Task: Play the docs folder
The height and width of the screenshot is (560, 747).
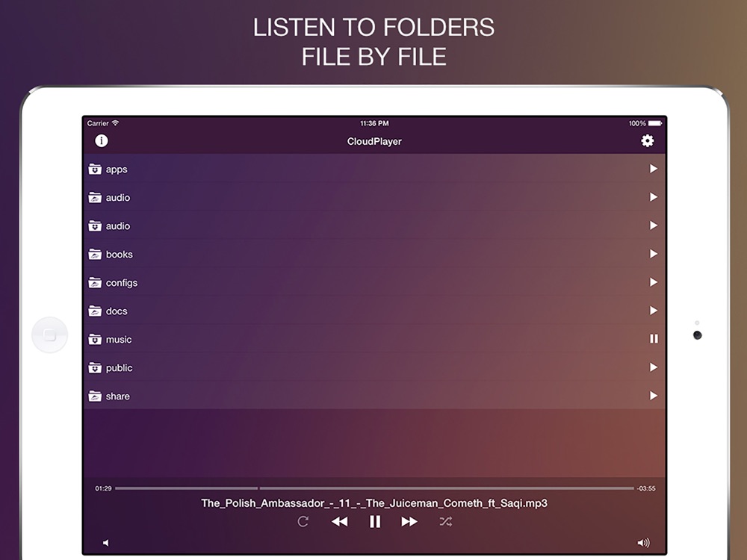Action: pyautogui.click(x=654, y=311)
